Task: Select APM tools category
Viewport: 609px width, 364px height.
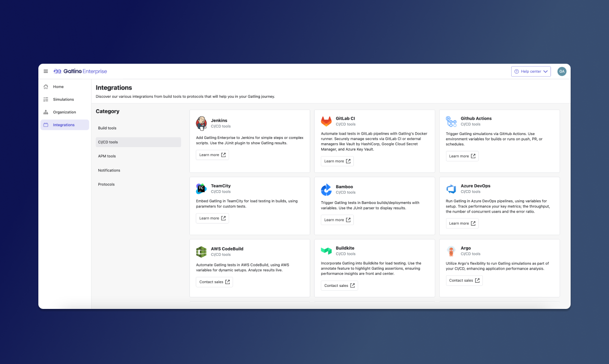Action: (x=138, y=156)
